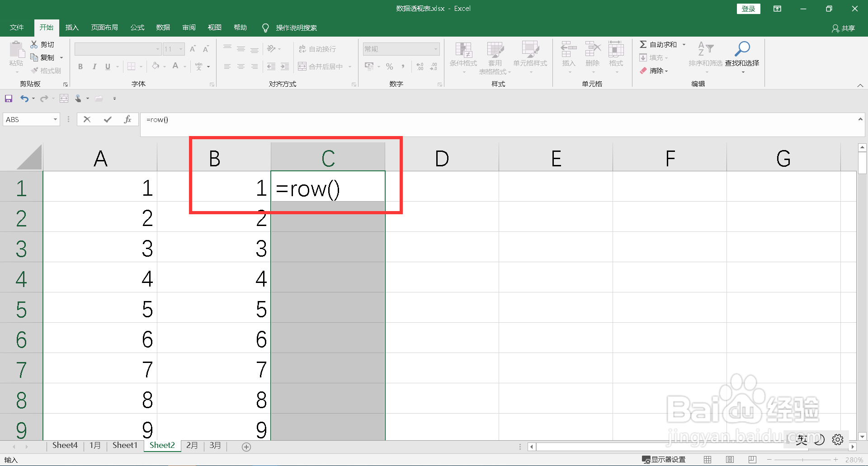Add a new sheet with plus icon

click(246, 447)
